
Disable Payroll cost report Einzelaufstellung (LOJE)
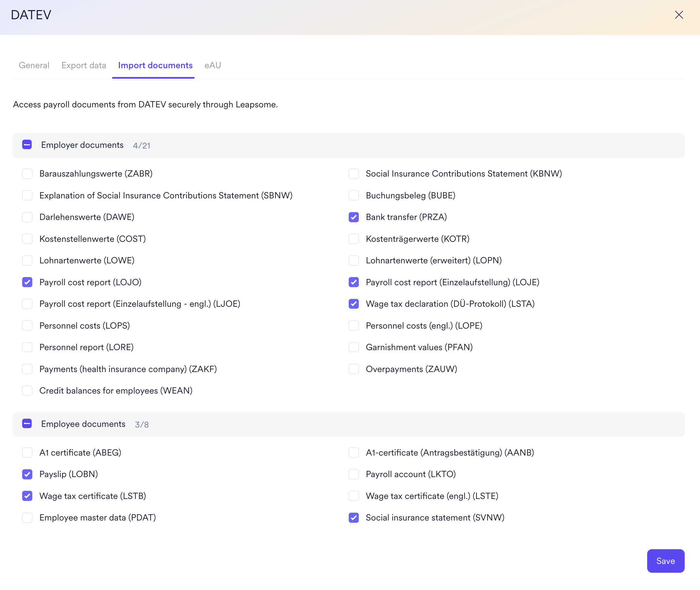click(x=354, y=282)
